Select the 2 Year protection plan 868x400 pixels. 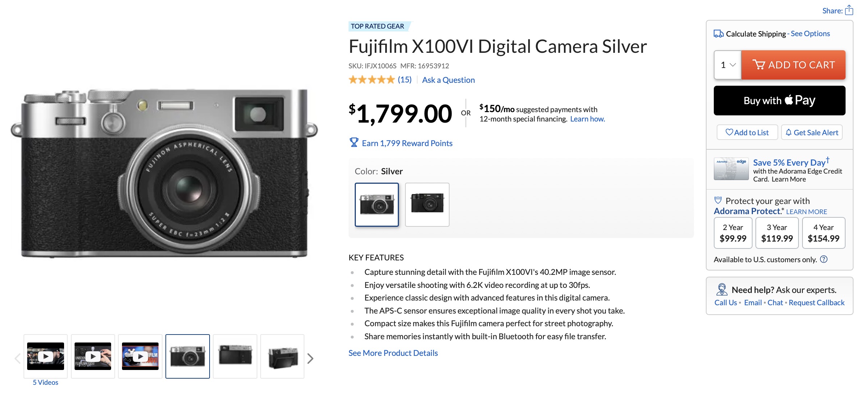(733, 233)
